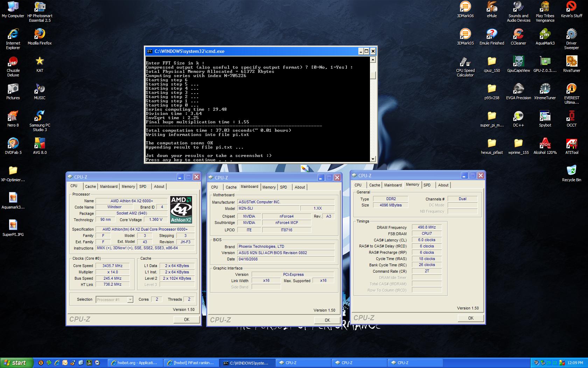Screen dimensions: 588x368
Task: Launch RivaTuner desktop icon
Action: tap(572, 64)
